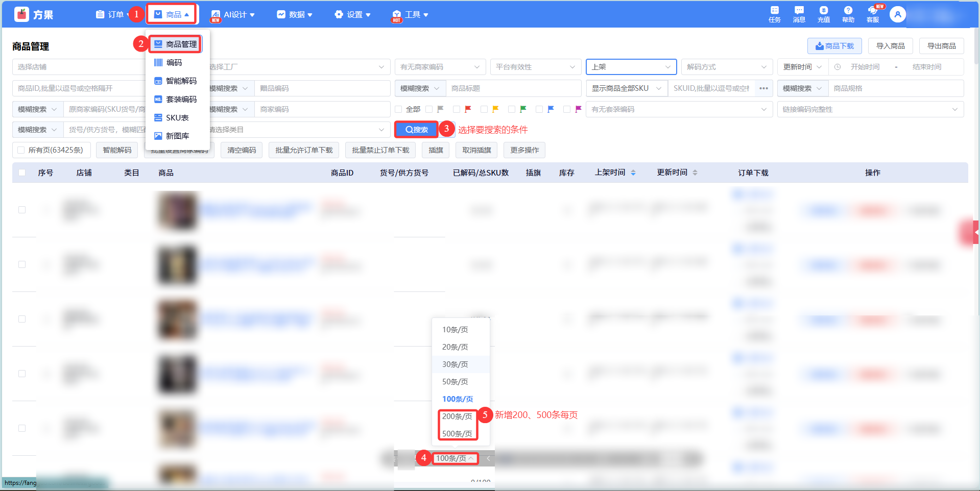980x491 pixels.
Task: Click 批量允许订单下载 button
Action: click(x=304, y=150)
